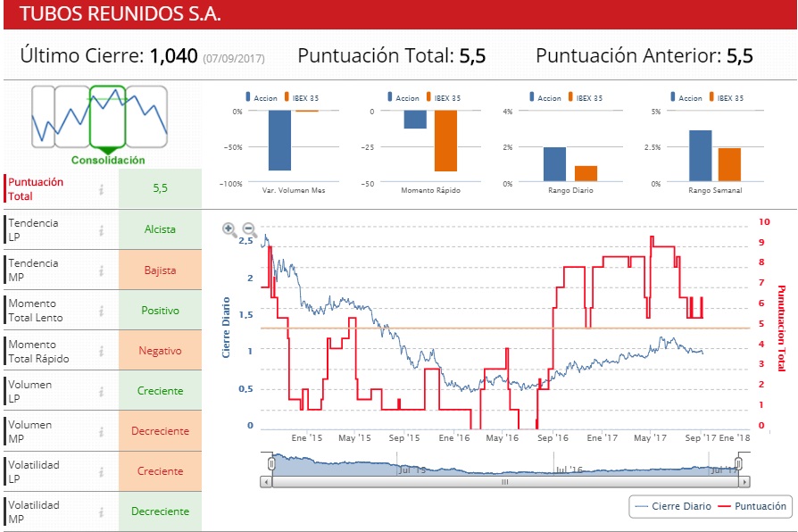Toggle Accion legend in Rango Semanal chart
Screen dimensions: 798x532
click(686, 97)
